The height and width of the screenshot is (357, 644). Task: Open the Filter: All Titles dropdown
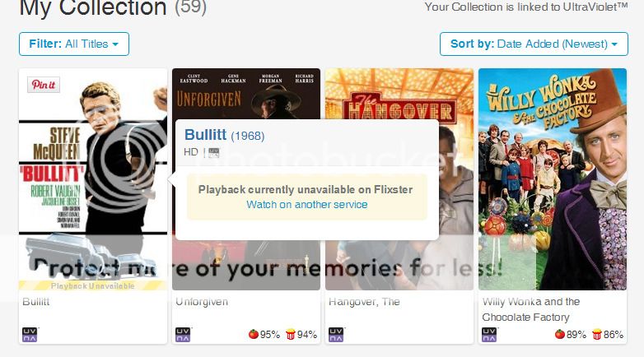[x=74, y=44]
